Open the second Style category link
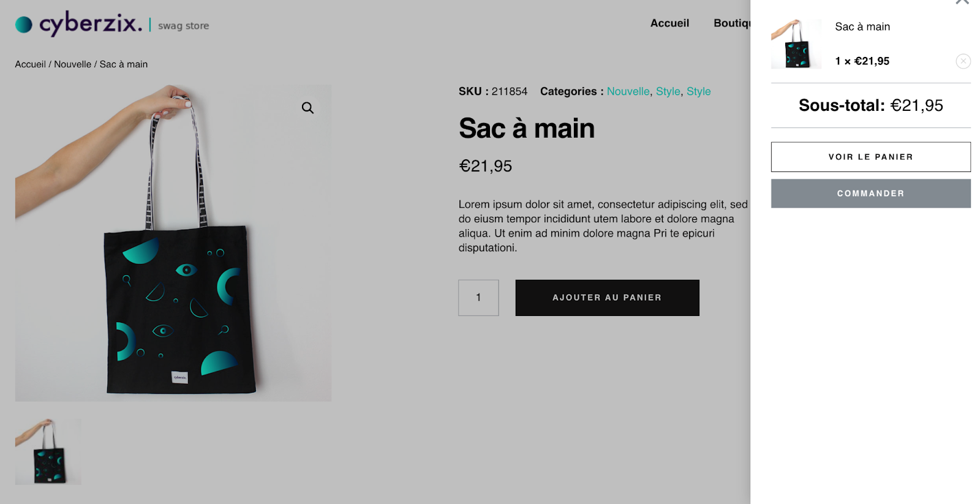Viewport: 980px width, 504px height. 698,91
